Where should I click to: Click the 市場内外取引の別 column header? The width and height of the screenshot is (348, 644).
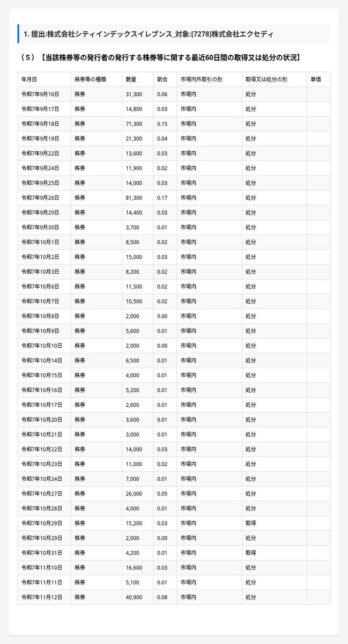click(202, 79)
